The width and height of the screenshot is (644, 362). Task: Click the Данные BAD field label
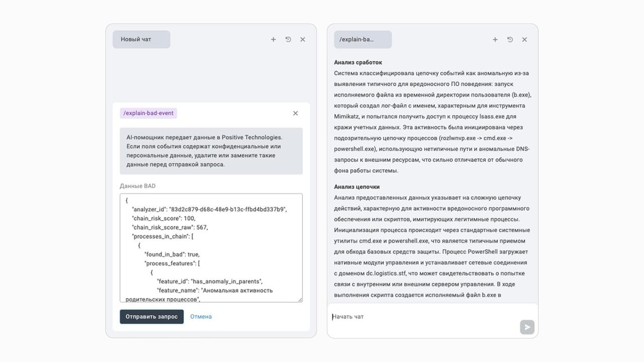[x=137, y=186]
